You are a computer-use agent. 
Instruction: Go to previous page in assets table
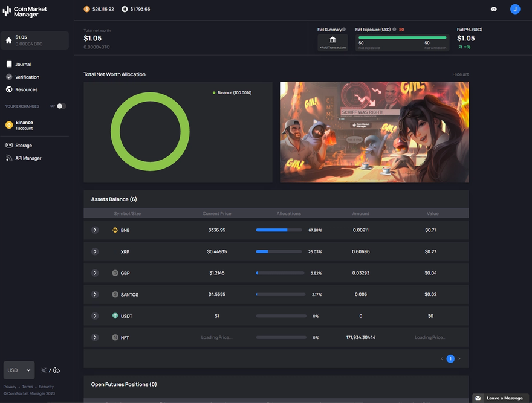pyautogui.click(x=441, y=358)
